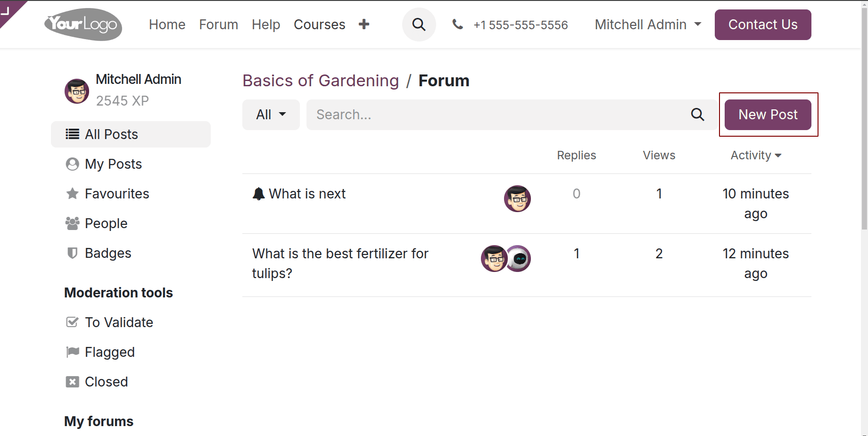Click the New Post button
Screen dimensions: 868x436
tap(768, 115)
